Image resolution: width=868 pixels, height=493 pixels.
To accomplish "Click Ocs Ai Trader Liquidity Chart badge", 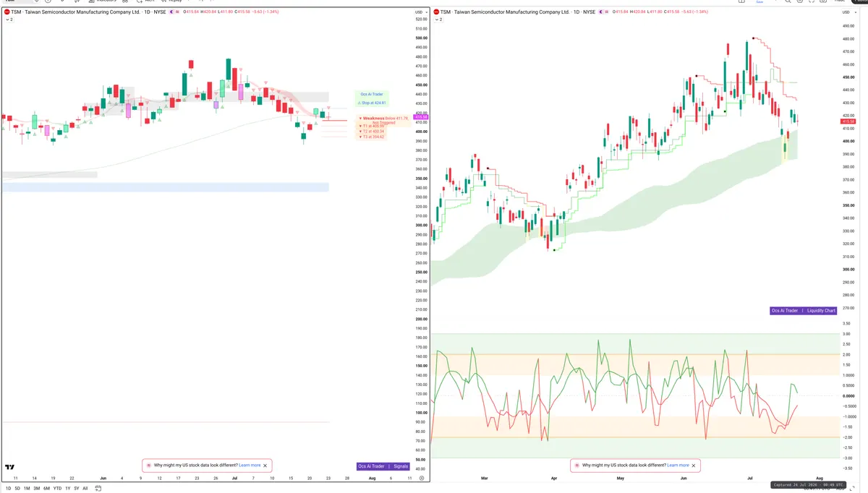I will click(803, 310).
